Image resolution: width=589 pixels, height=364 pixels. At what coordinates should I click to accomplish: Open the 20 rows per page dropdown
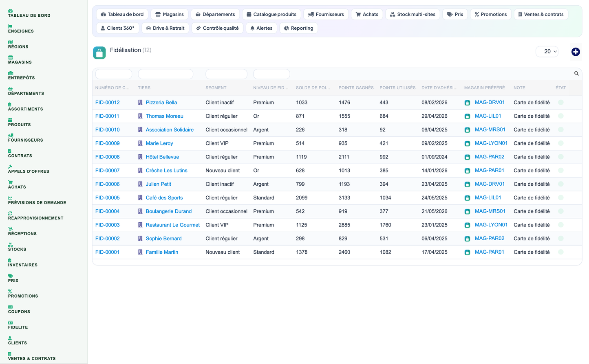click(547, 51)
